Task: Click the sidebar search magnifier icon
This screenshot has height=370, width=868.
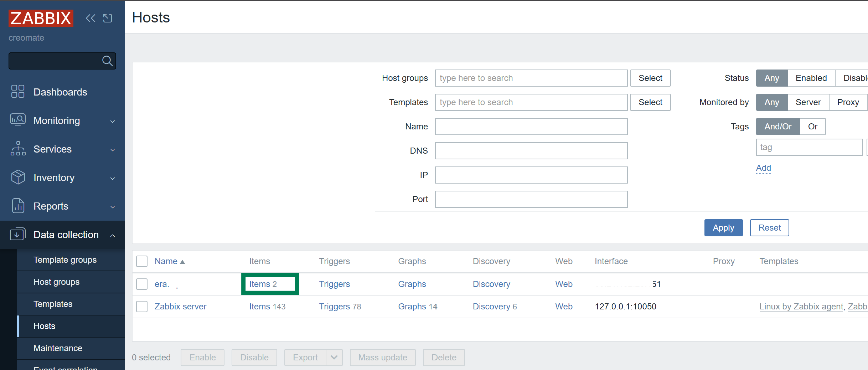Action: [107, 61]
